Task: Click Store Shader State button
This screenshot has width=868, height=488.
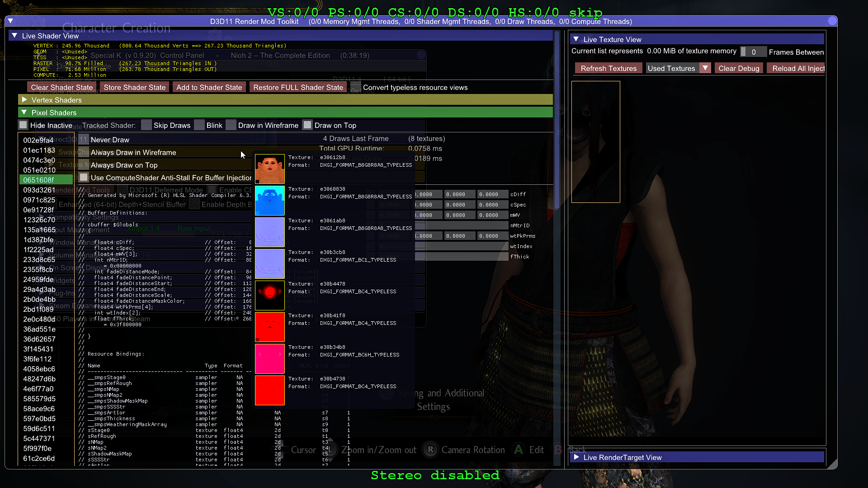Action: pyautogui.click(x=135, y=87)
